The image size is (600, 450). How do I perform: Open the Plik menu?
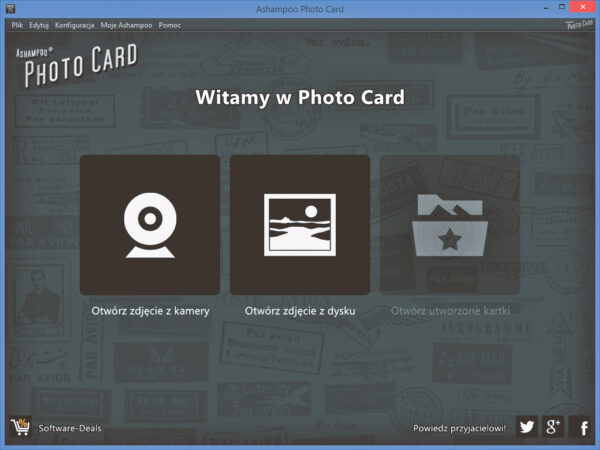click(17, 23)
